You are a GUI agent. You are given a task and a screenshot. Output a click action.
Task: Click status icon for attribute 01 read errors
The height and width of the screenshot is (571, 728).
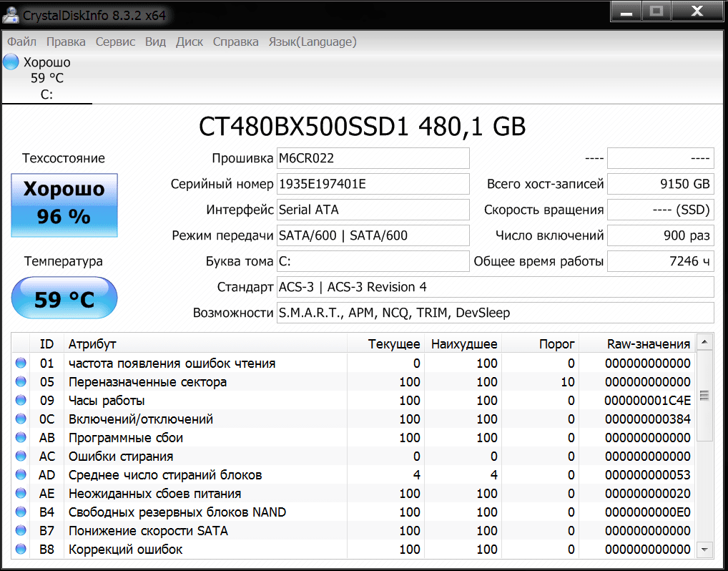click(x=21, y=363)
